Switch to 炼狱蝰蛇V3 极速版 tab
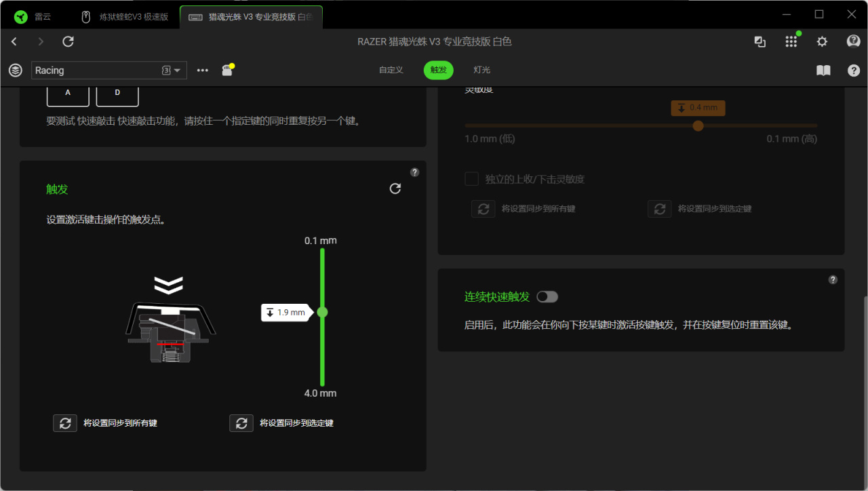The width and height of the screenshot is (868, 491). point(123,16)
